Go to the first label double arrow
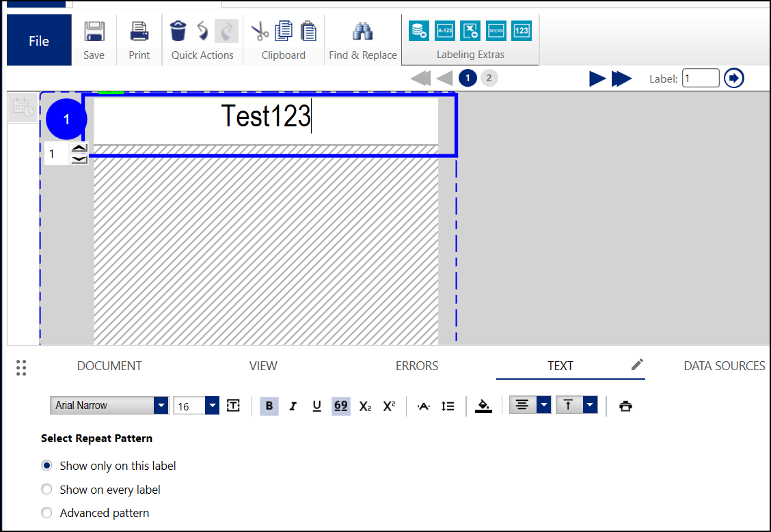Image resolution: width=771 pixels, height=532 pixels. pyautogui.click(x=421, y=78)
